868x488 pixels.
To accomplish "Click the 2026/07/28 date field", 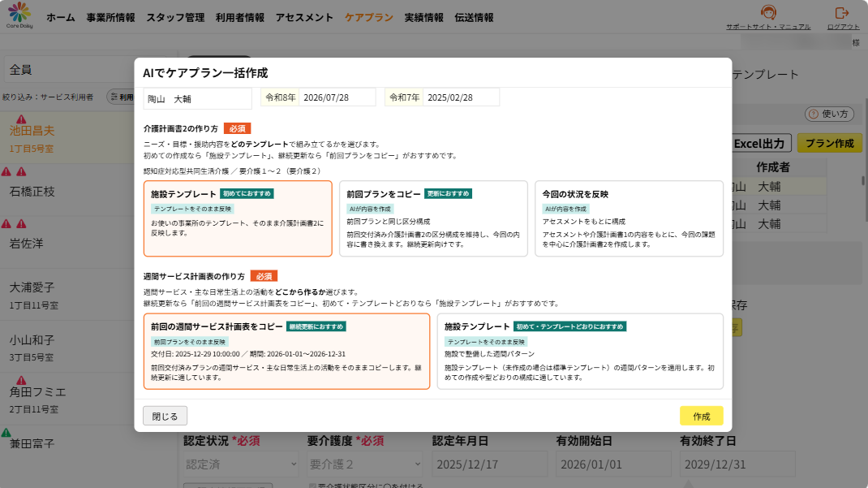I will (337, 97).
